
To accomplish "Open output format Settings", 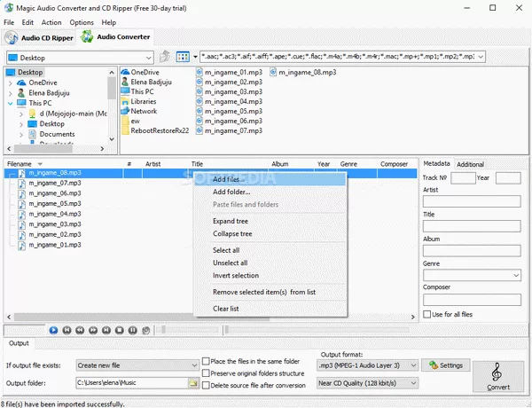I will [x=446, y=365].
